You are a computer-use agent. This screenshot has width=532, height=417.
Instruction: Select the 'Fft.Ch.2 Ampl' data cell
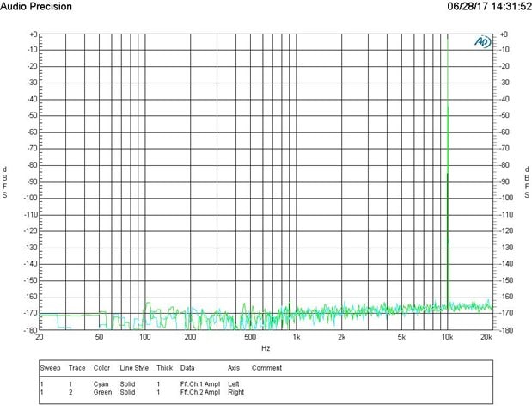point(200,392)
